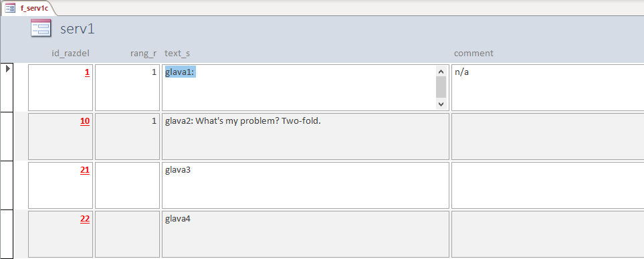Click the empty comment field of record 10

click(548, 137)
